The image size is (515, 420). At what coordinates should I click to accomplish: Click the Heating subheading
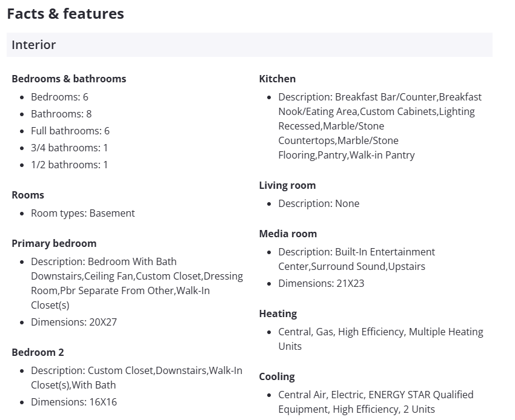(278, 313)
